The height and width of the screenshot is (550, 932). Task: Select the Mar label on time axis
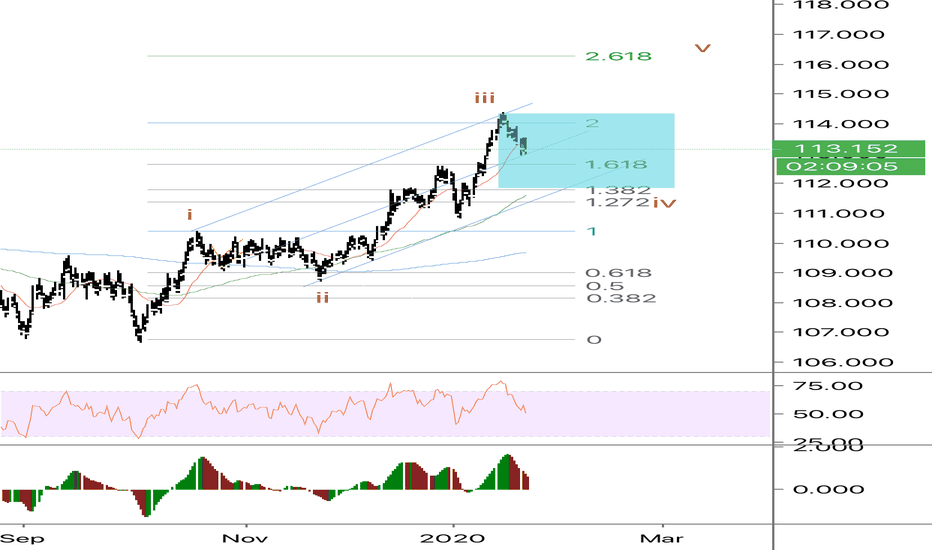point(661,537)
